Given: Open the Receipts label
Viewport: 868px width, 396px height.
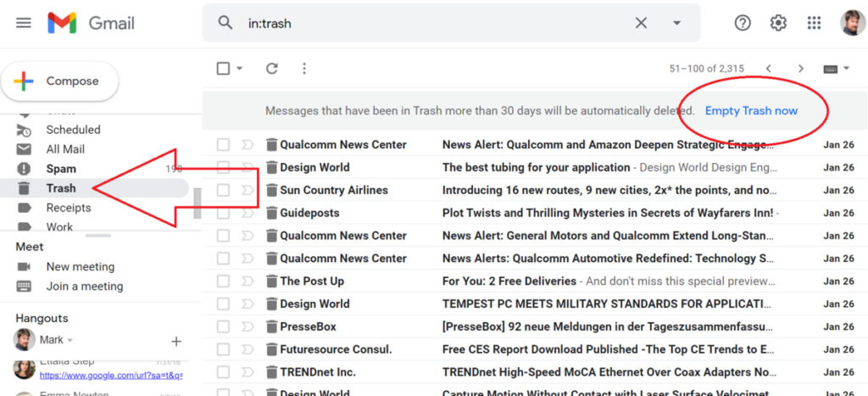Looking at the screenshot, I should point(69,208).
